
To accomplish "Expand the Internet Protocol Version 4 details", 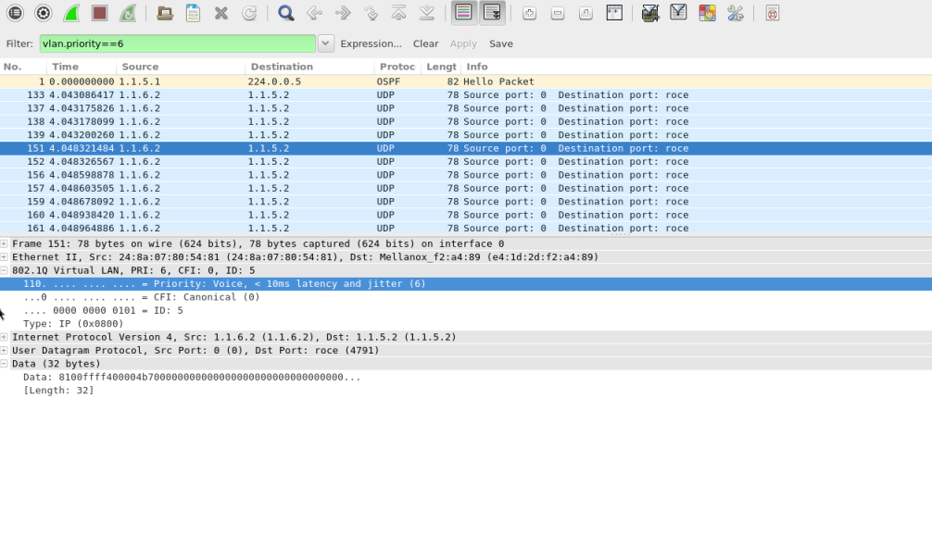I will pyautogui.click(x=6, y=337).
